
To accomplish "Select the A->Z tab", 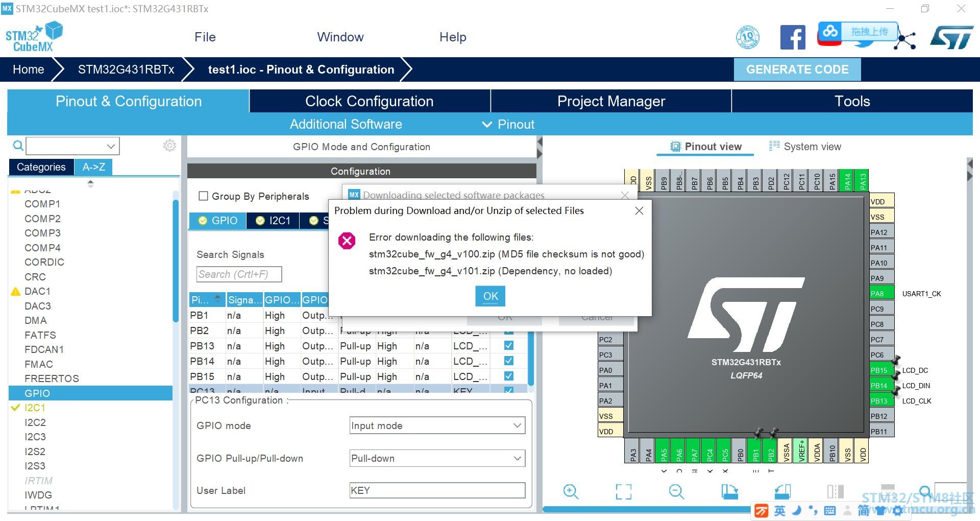I will [x=93, y=167].
